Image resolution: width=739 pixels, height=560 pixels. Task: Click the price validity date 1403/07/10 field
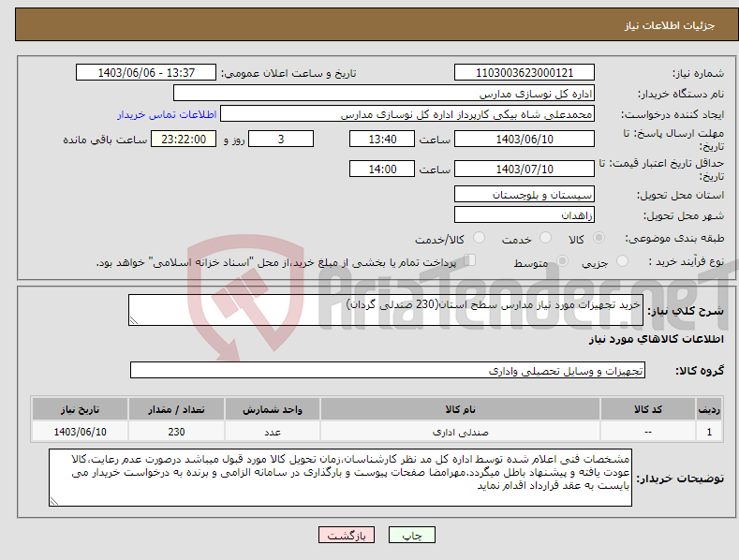[x=525, y=169]
